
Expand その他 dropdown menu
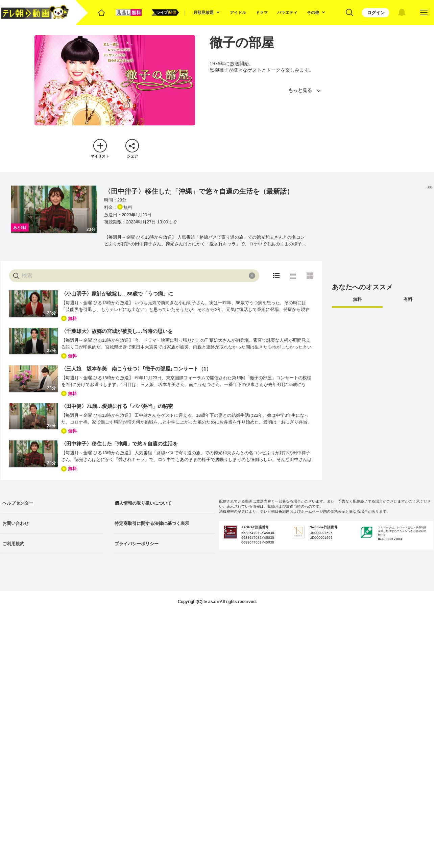click(316, 13)
